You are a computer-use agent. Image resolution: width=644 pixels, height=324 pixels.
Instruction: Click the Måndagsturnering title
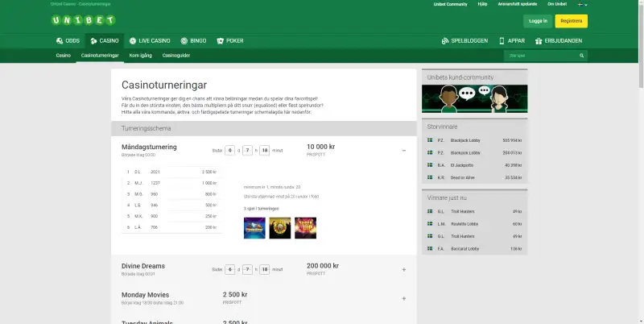[x=149, y=147]
